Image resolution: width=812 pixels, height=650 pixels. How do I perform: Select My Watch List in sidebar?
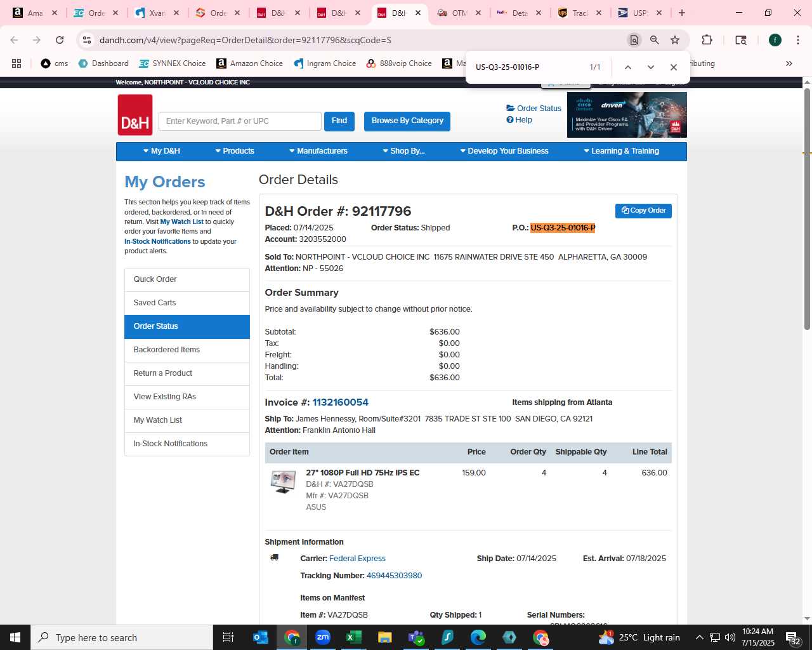[187, 420]
